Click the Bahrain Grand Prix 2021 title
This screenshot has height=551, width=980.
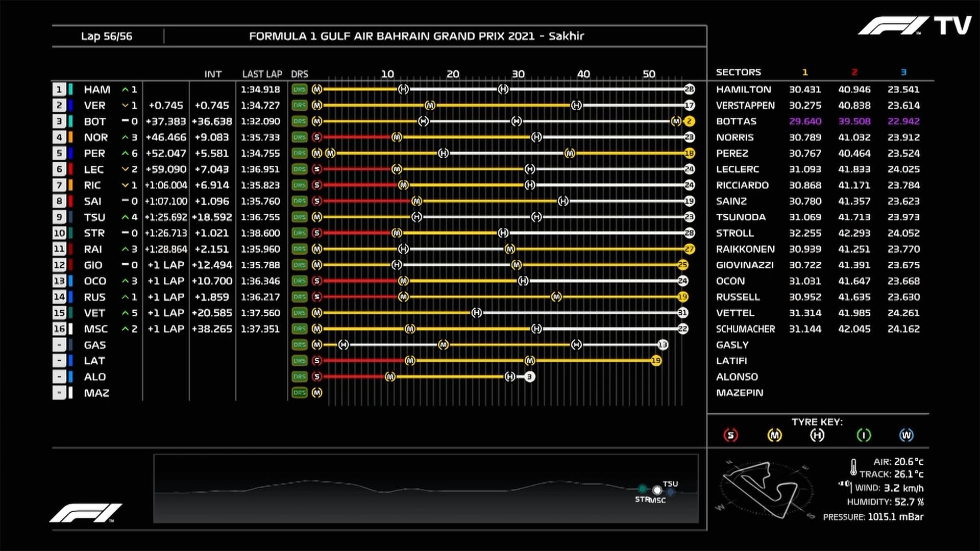point(416,36)
